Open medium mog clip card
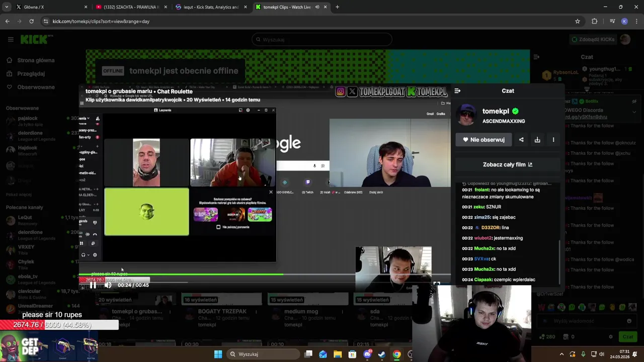The image size is (644, 362). 301,312
